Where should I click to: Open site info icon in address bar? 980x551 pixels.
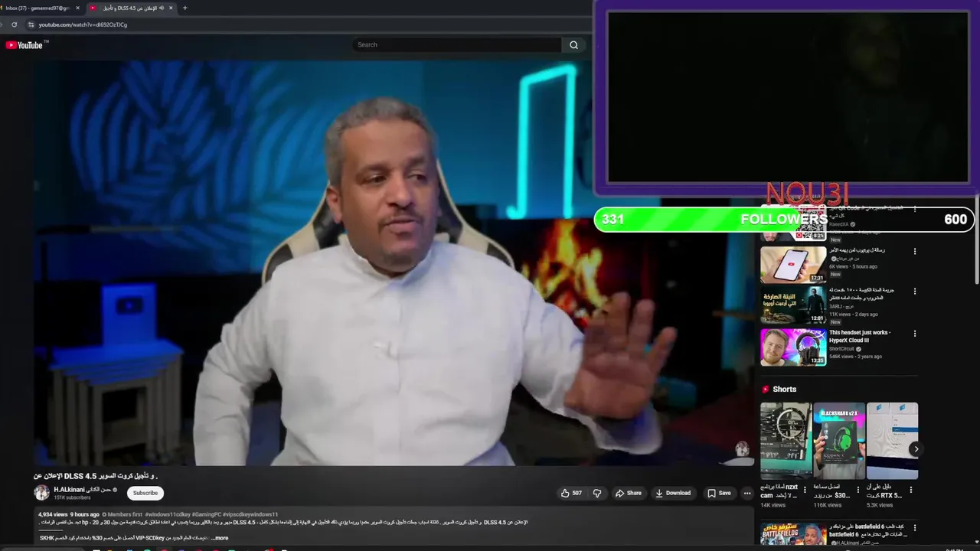tap(31, 24)
